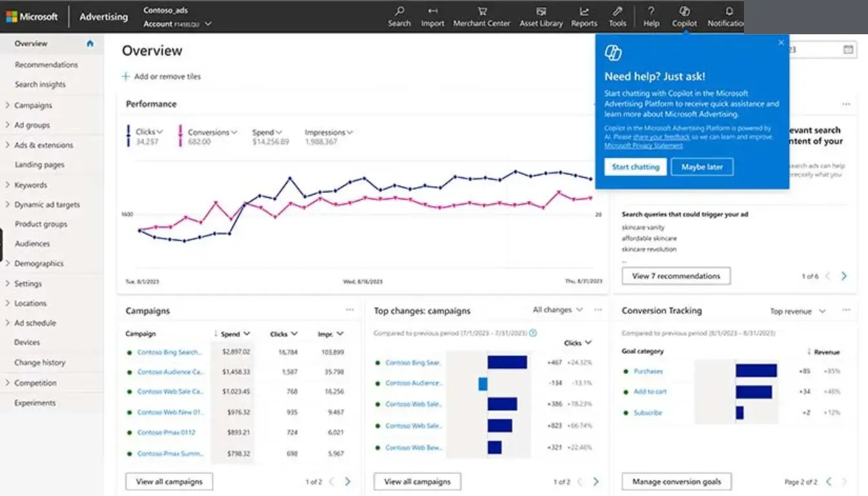Open the Copilot panel

tap(684, 16)
